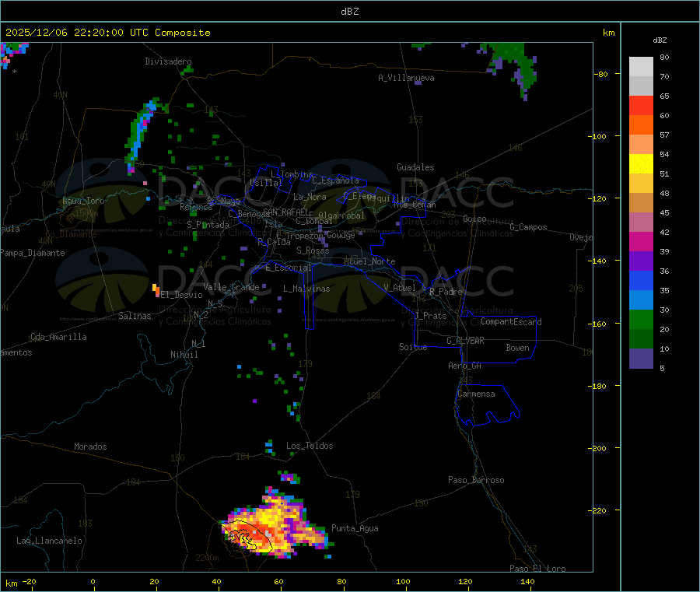
Task: Click the Paso_Barroso label
Action: 476,480
